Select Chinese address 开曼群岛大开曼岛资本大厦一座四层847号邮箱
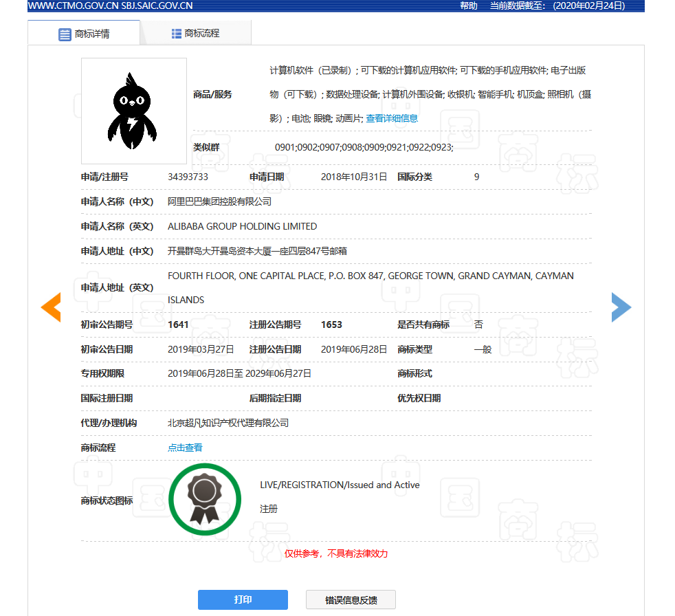The height and width of the screenshot is (616, 675). tap(258, 251)
